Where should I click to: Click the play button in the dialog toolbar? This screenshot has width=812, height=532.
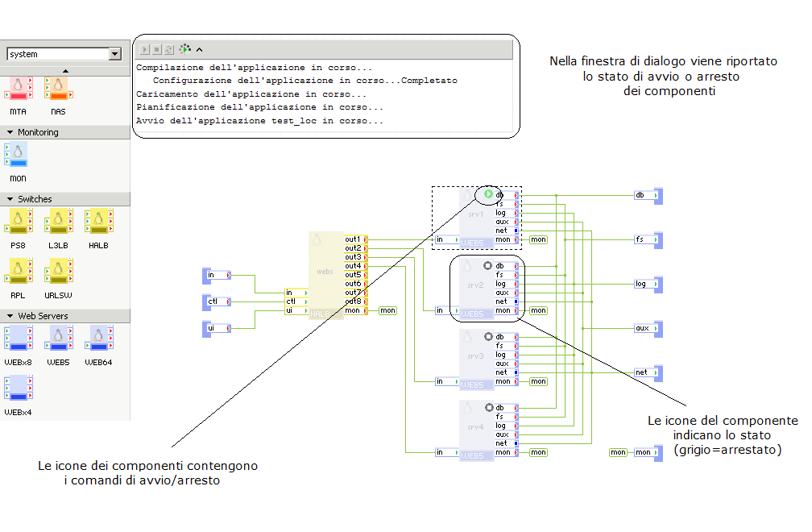coord(144,50)
